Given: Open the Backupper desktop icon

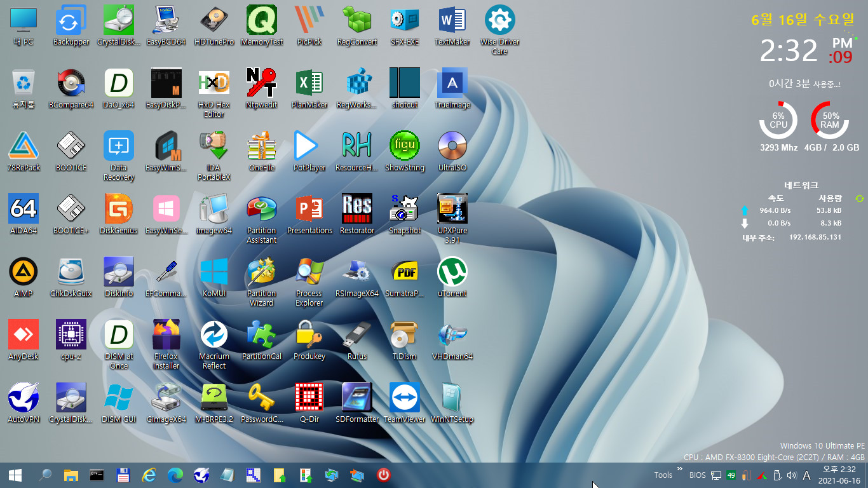Looking at the screenshot, I should coord(71,26).
